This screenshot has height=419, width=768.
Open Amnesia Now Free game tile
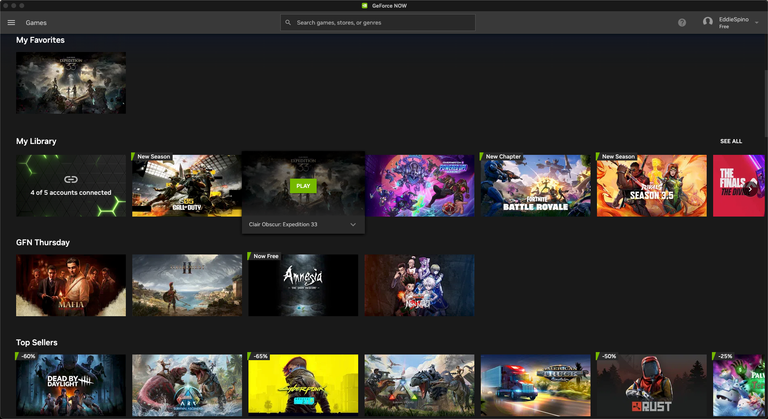pyautogui.click(x=303, y=285)
